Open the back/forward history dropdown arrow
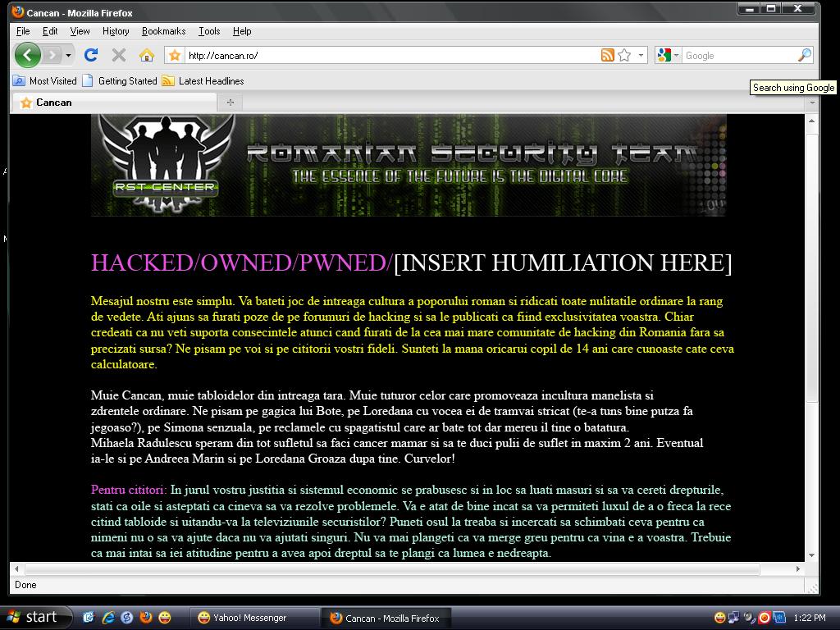Screen dimensions: 840x630 point(68,55)
